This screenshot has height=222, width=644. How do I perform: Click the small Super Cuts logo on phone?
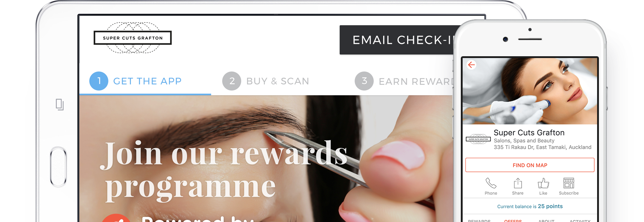(478, 139)
